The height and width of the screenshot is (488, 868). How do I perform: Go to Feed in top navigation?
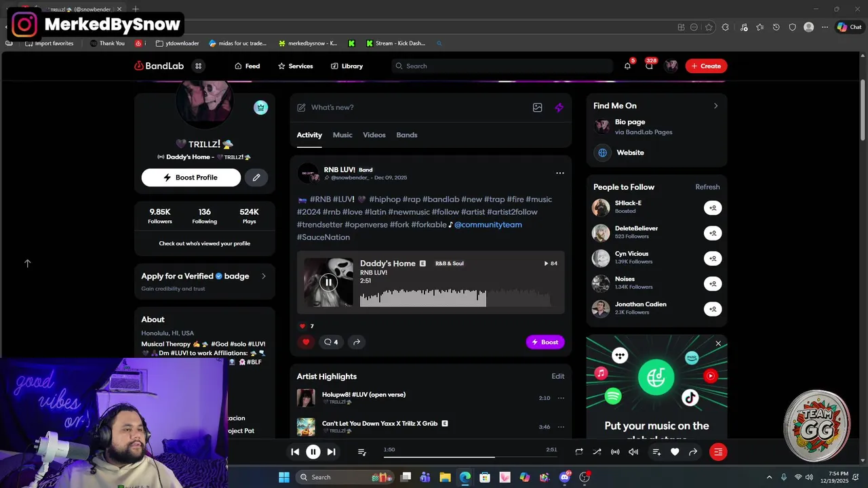(248, 66)
